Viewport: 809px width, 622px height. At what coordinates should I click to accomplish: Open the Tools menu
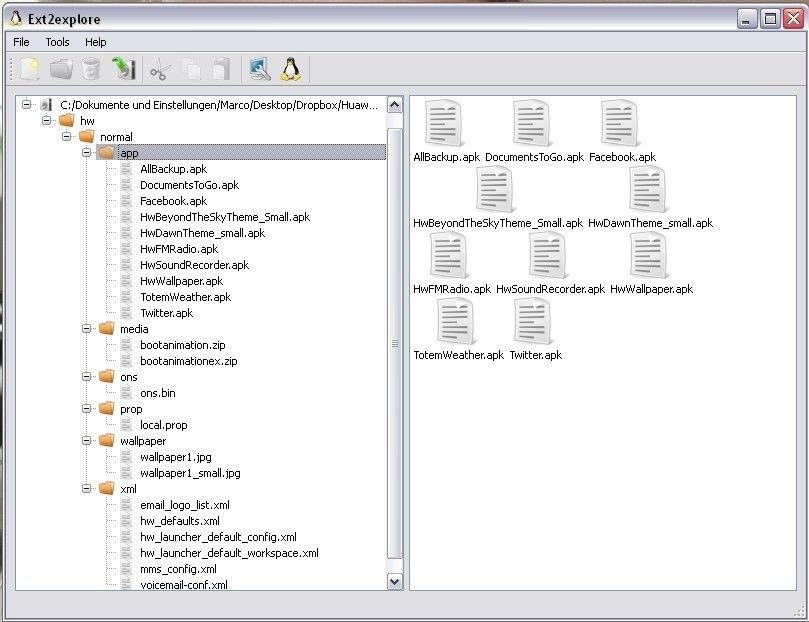click(57, 42)
